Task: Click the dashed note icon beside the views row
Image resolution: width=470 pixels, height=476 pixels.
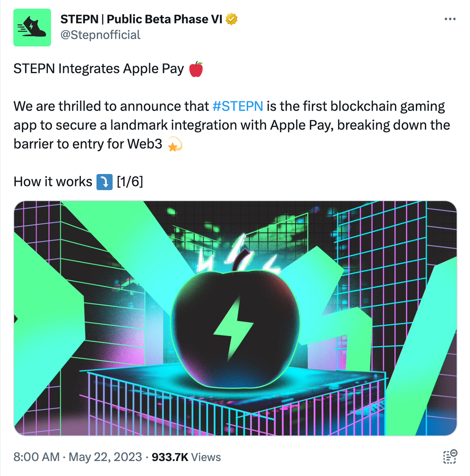Action: pyautogui.click(x=450, y=457)
